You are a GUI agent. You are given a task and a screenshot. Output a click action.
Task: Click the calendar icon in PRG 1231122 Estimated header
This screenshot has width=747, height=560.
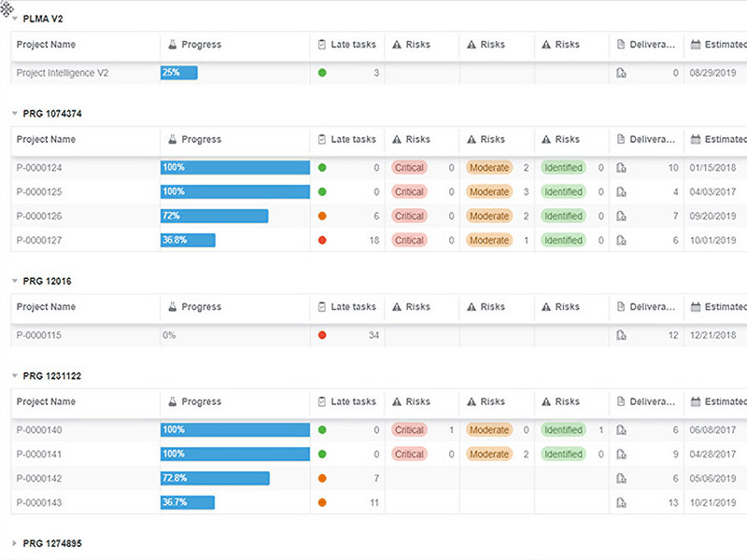[696, 402]
